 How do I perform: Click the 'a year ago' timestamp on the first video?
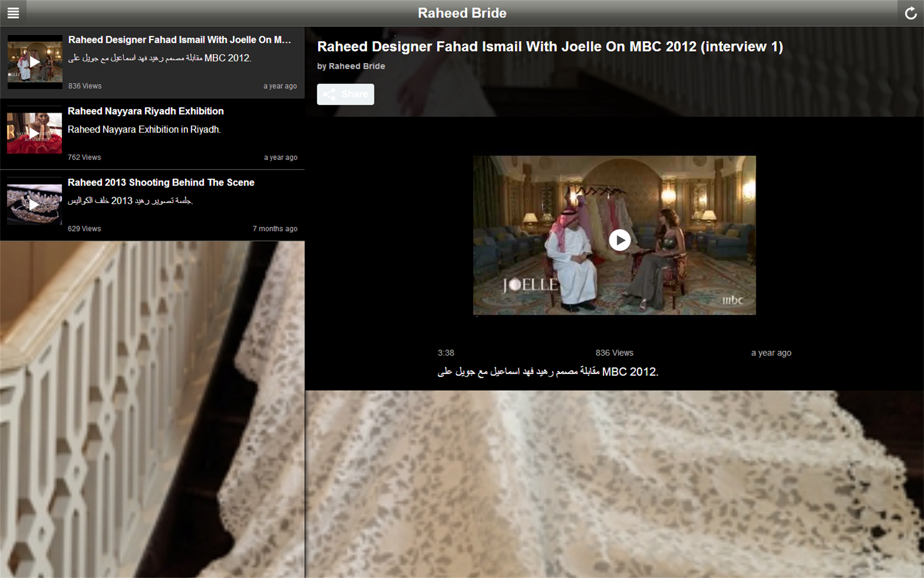click(x=280, y=86)
